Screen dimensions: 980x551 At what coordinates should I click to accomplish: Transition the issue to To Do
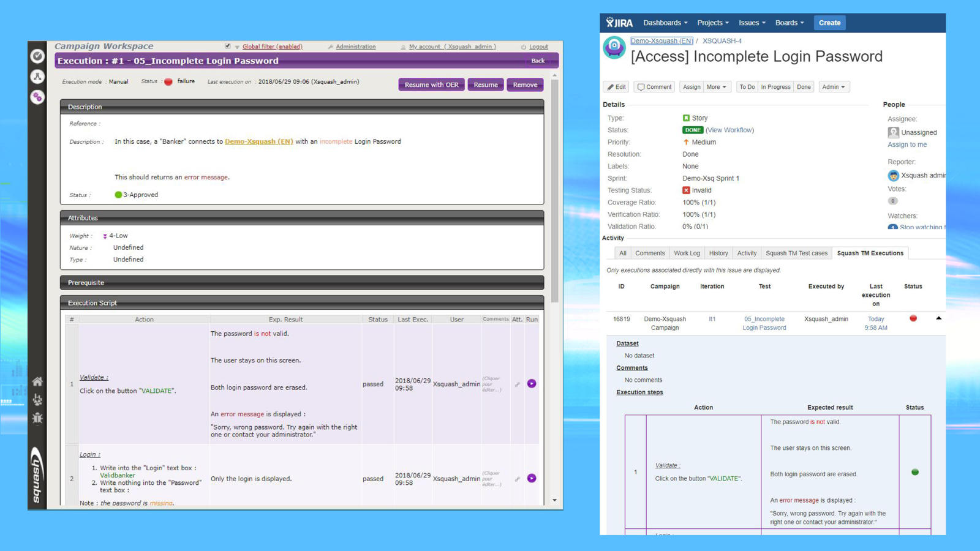point(747,87)
